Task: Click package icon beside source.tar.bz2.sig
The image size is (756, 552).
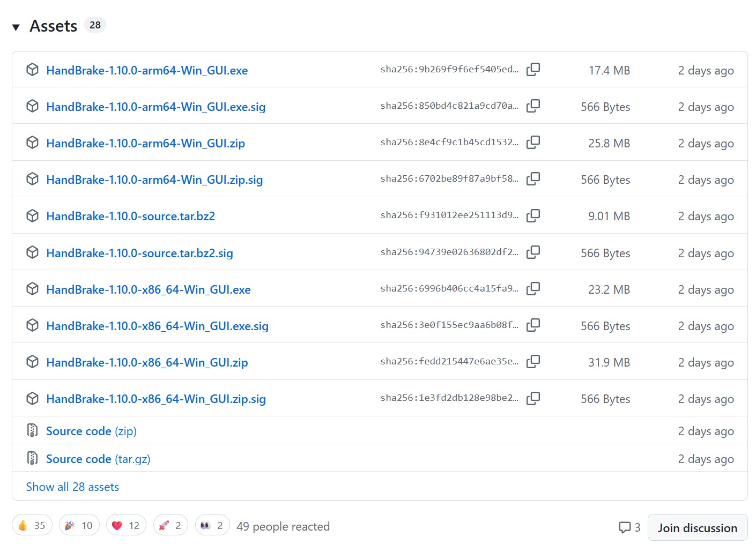Action: [x=33, y=252]
